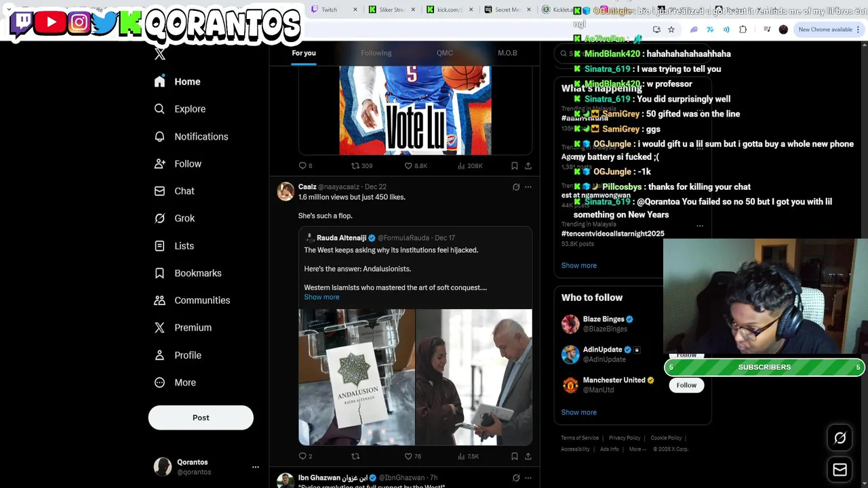Close the Twitch browser tab
This screenshot has width=868, height=488.
click(355, 9)
